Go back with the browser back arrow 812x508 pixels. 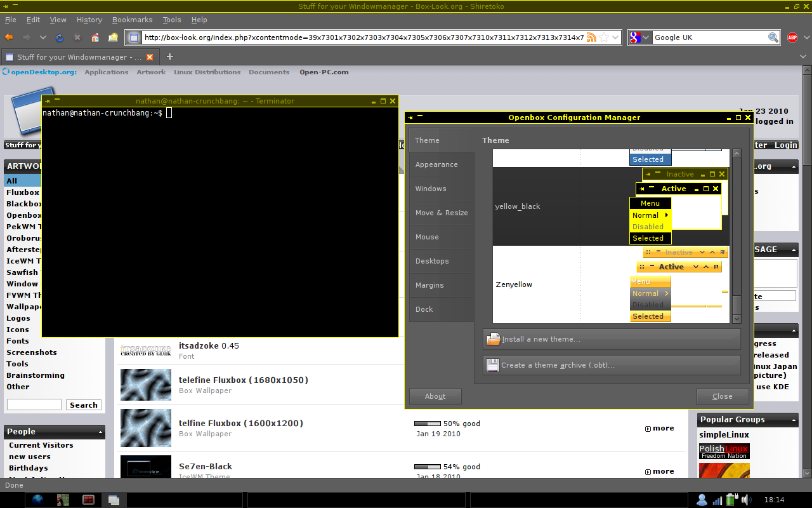(x=9, y=37)
